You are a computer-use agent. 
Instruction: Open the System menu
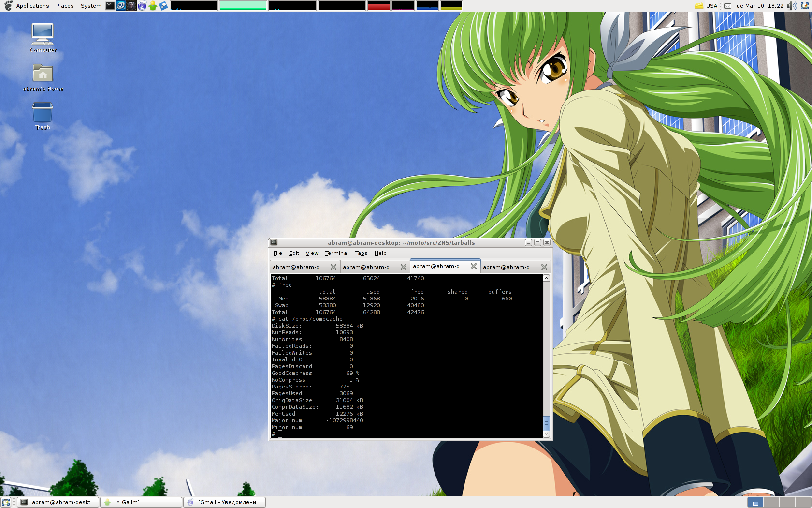click(91, 6)
